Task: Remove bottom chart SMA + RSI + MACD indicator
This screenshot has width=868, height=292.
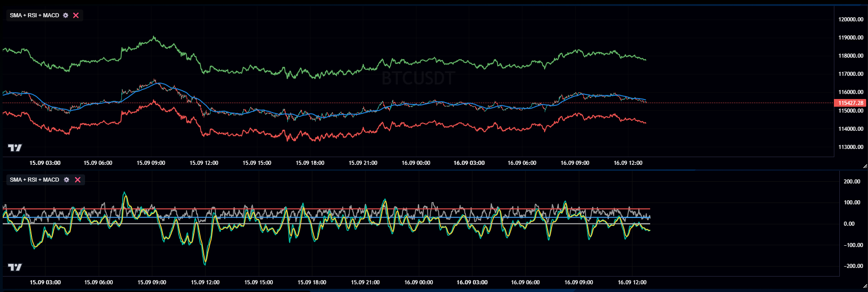Action: pyautogui.click(x=78, y=180)
